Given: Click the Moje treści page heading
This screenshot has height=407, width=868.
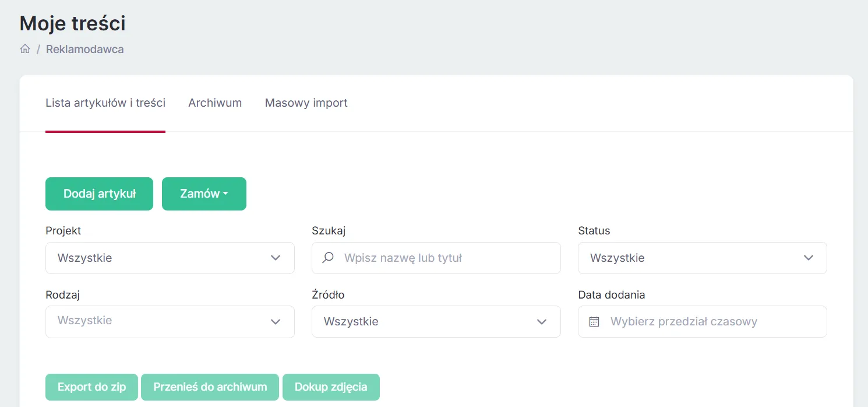Looking at the screenshot, I should (x=73, y=23).
